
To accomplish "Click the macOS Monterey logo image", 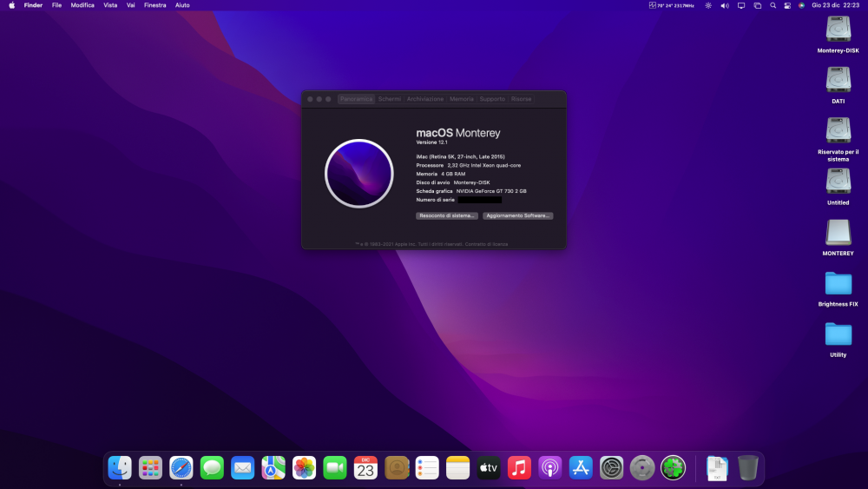I will pos(358,174).
